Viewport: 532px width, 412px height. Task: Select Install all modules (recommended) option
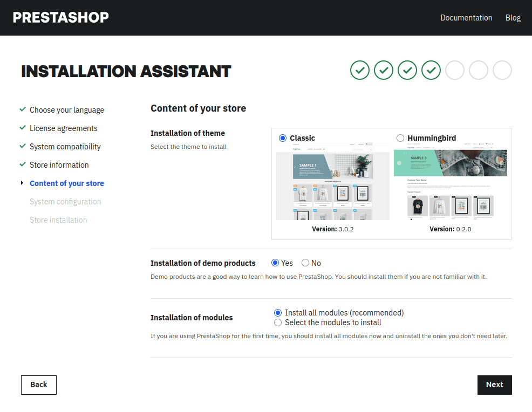pyautogui.click(x=278, y=313)
